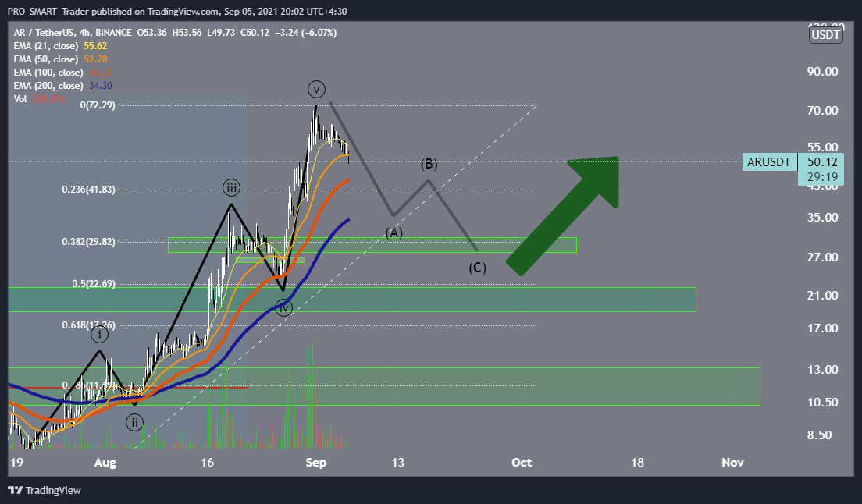
Task: Click the change value −3.24 (−6.07%)
Action: 307,33
